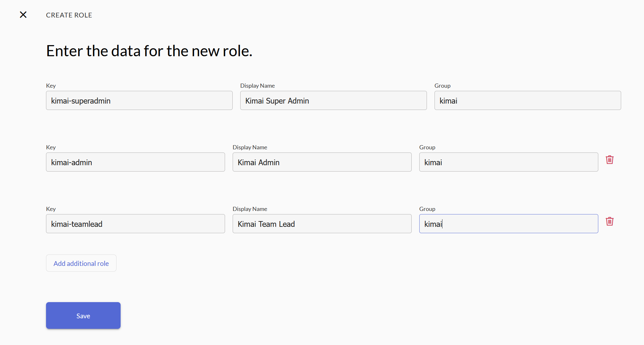The height and width of the screenshot is (345, 644).
Task: Delete the kimai-admin role row
Action: click(609, 160)
